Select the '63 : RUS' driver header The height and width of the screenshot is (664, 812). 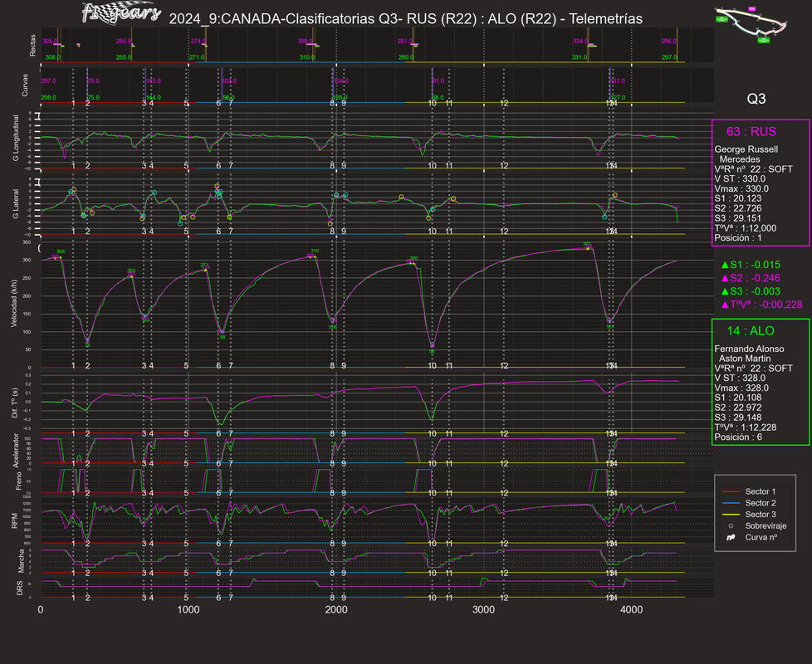click(x=751, y=131)
